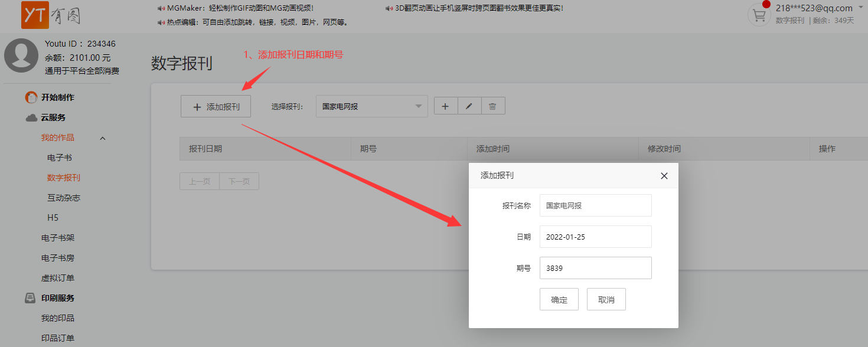The height and width of the screenshot is (347, 868).
Task: Click the 上一页 pagination button
Action: (200, 181)
